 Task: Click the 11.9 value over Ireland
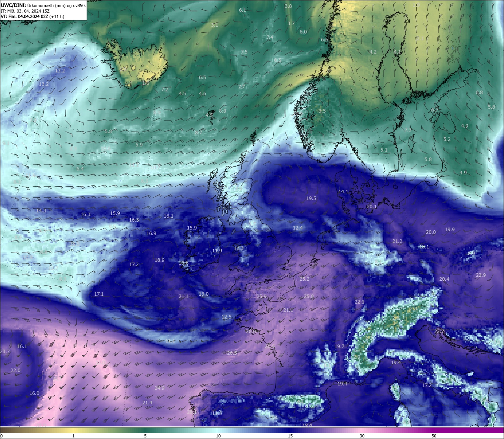[217, 250]
